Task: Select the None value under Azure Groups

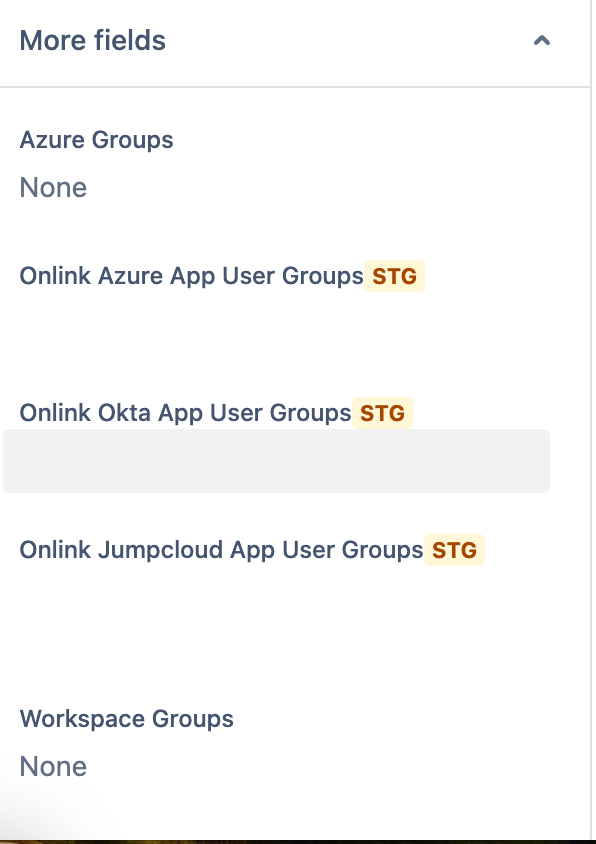Action: coord(53,187)
